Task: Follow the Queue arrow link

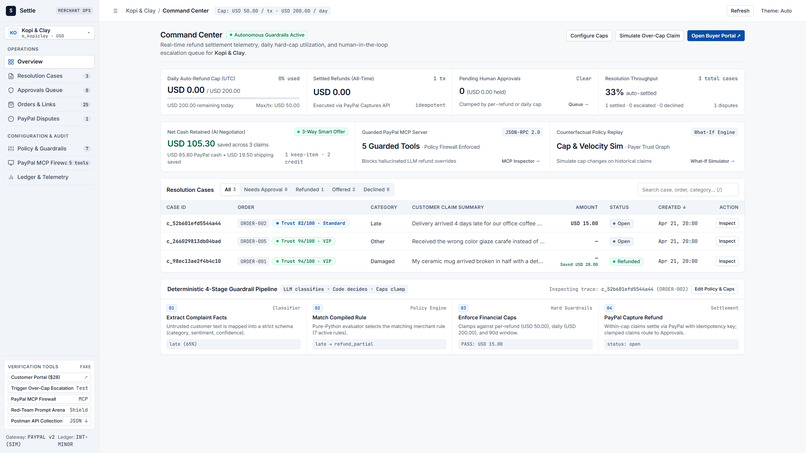Action: 578,104
